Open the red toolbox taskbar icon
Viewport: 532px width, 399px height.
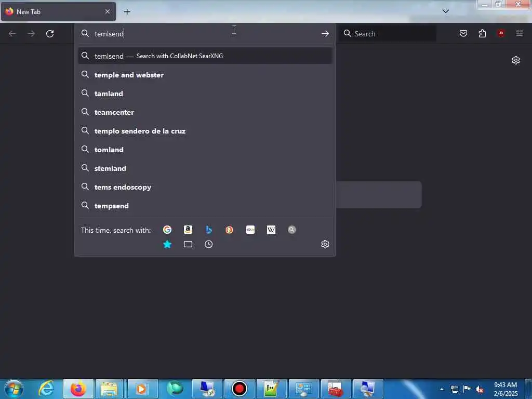click(336, 389)
